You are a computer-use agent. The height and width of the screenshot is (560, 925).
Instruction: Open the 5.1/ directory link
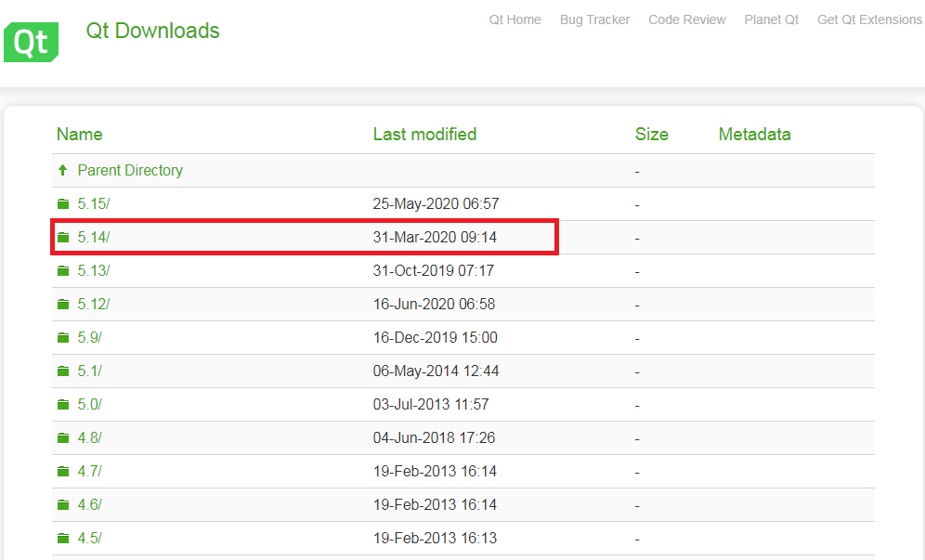coord(90,371)
